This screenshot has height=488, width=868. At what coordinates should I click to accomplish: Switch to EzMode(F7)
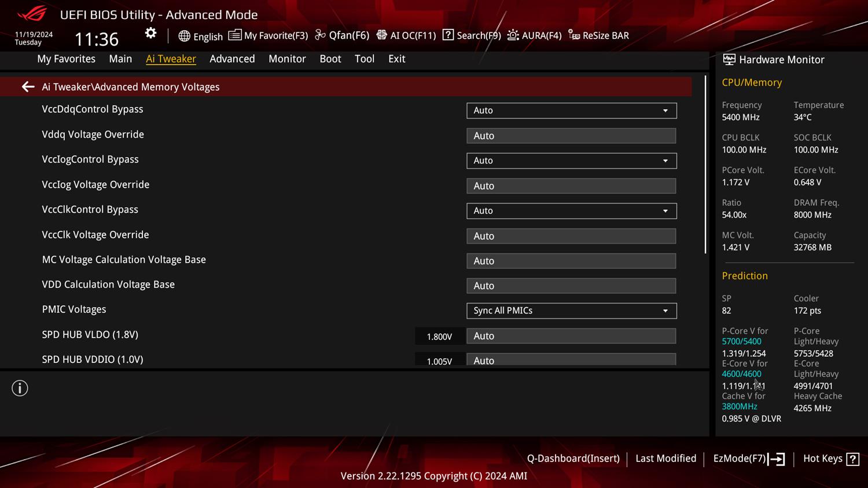[x=748, y=459]
